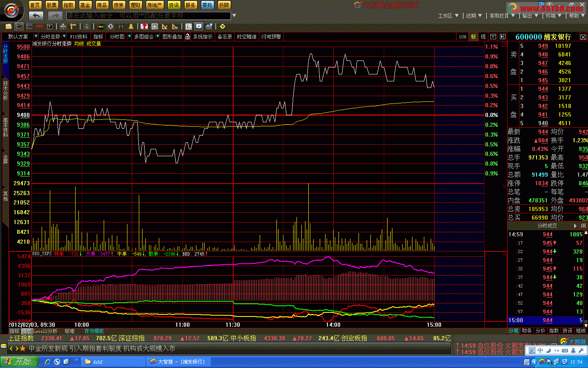Click the rising trend chart icon

click(x=209, y=26)
